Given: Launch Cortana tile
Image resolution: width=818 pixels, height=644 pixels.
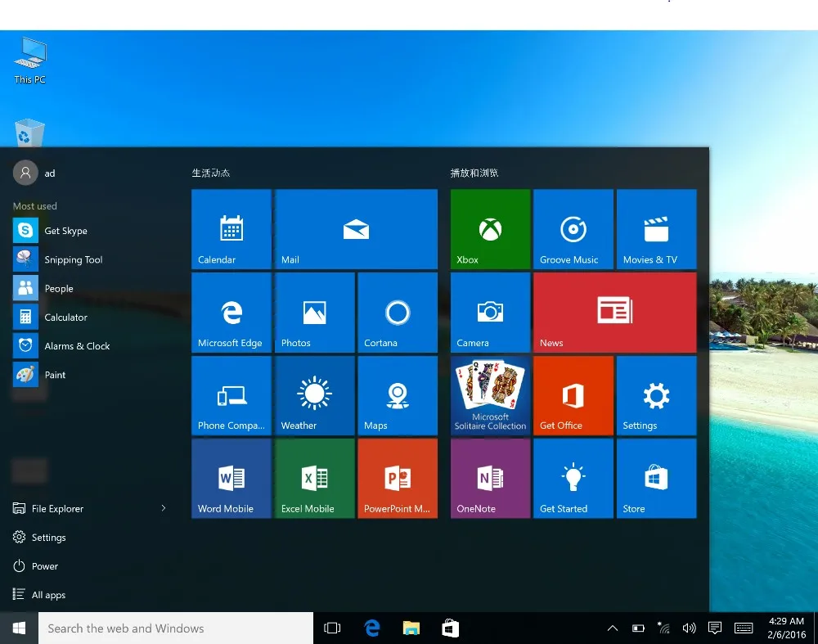Looking at the screenshot, I should click(398, 312).
